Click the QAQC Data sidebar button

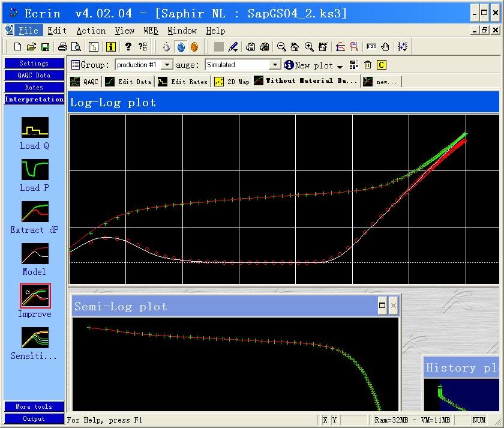coord(34,75)
